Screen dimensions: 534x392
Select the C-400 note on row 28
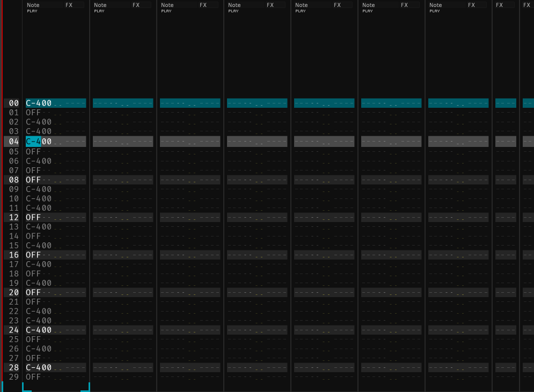point(39,368)
